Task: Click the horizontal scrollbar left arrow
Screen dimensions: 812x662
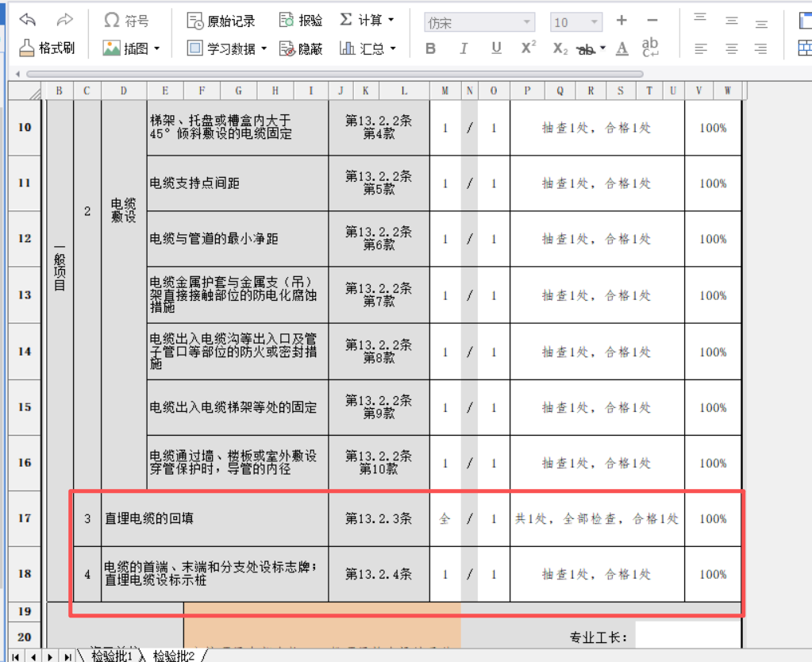Action: (17, 74)
